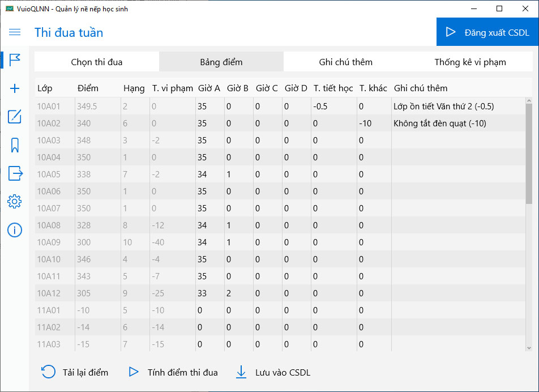539x392 pixels.
Task: Click the scrollbar down arrow of the table
Action: pyautogui.click(x=529, y=348)
